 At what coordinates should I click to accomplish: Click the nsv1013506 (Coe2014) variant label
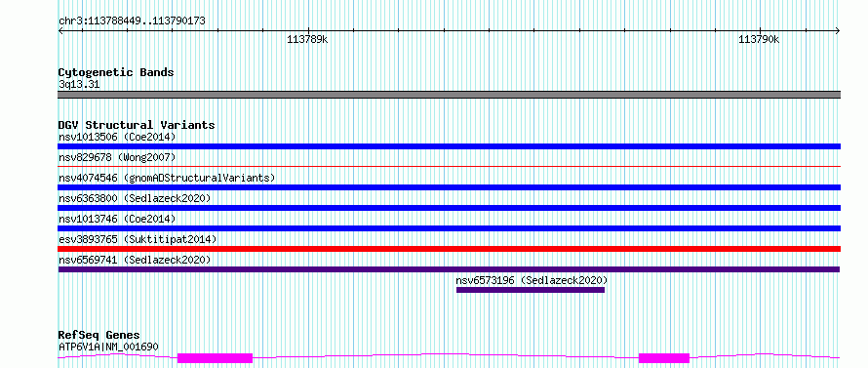(x=117, y=137)
